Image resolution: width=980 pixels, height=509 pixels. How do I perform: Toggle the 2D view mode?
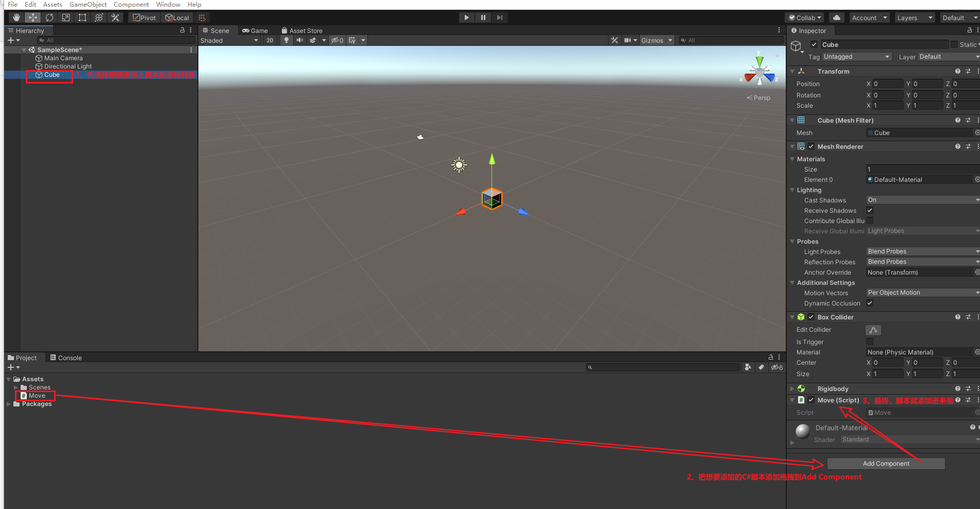pyautogui.click(x=270, y=40)
